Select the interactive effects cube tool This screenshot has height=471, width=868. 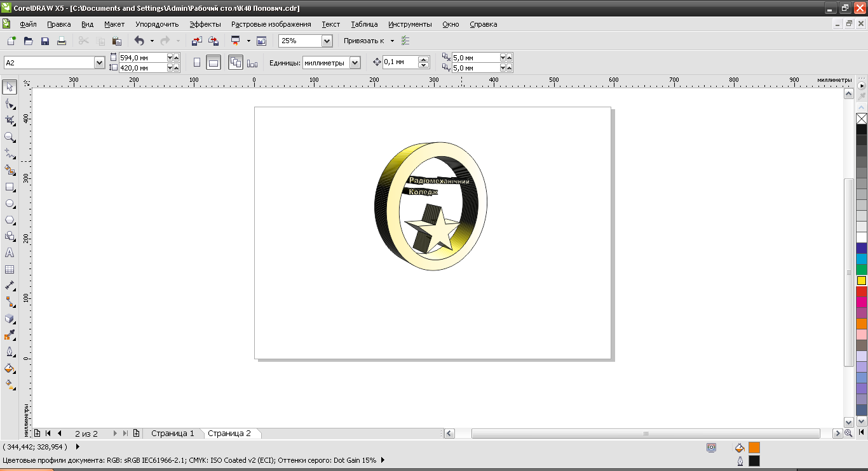point(10,319)
